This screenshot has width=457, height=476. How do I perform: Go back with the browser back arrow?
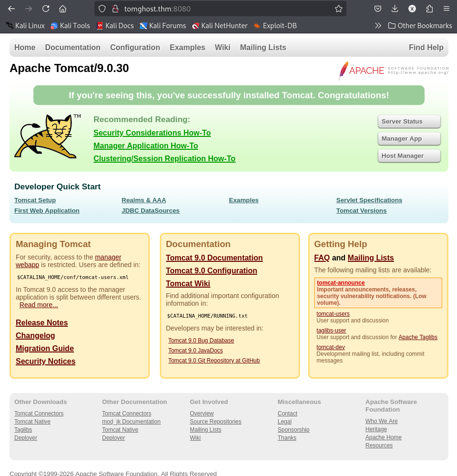click(x=11, y=9)
